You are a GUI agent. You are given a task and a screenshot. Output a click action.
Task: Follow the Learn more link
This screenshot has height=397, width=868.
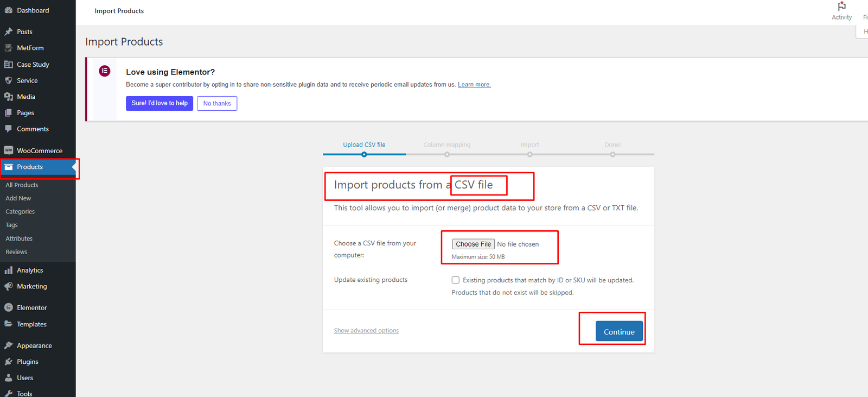[474, 85]
